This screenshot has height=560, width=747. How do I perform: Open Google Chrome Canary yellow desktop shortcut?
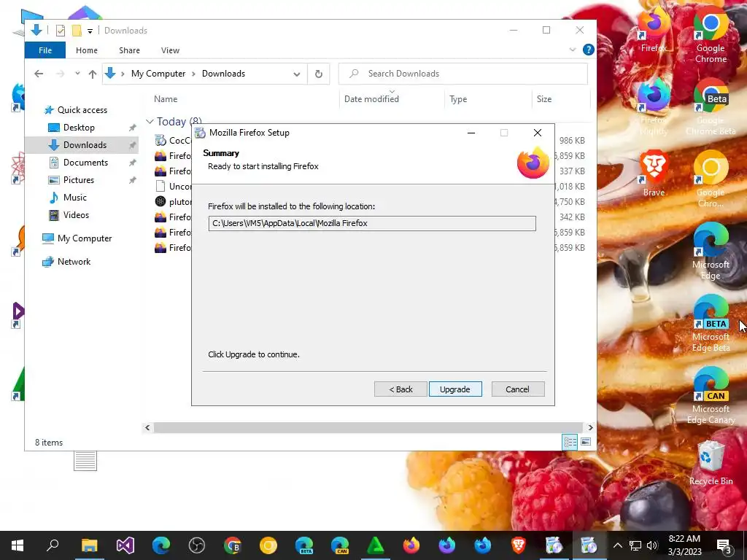711,179
